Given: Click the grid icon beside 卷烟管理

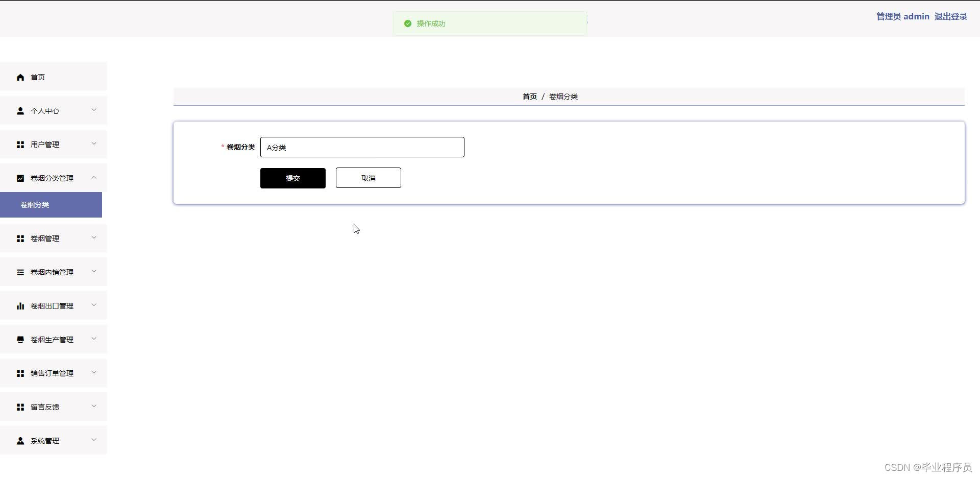Looking at the screenshot, I should click(x=20, y=238).
